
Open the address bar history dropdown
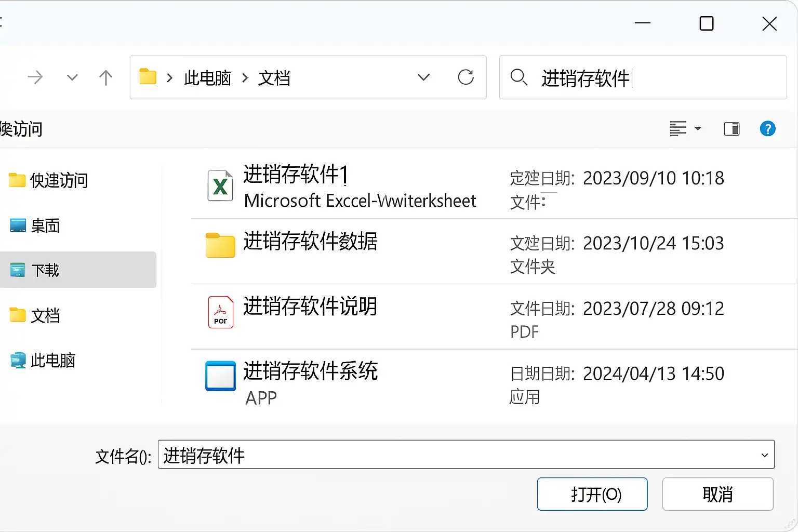[424, 77]
